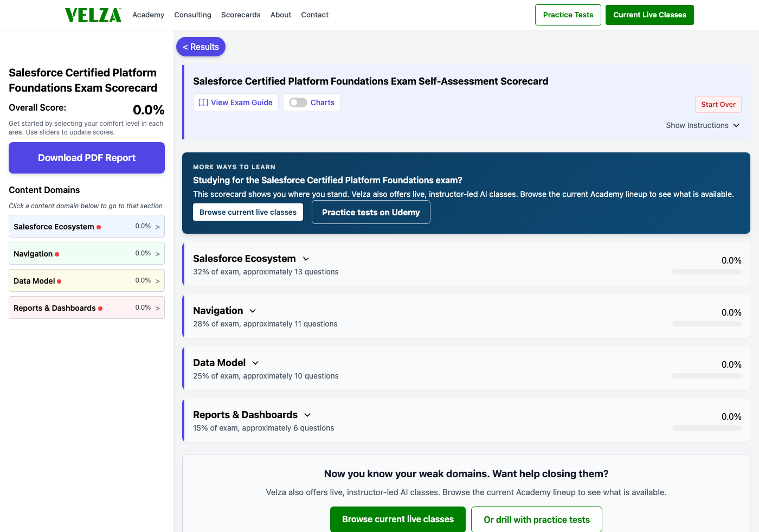Click arrow on Navigation sidebar row
Viewport: 759px width, 532px height.
click(x=158, y=254)
